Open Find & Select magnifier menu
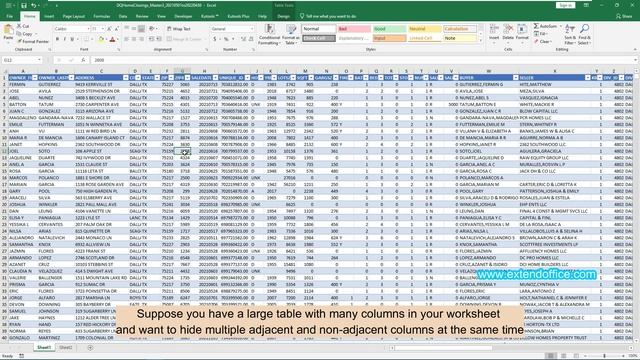The width and height of the screenshot is (640, 360). pos(584,34)
